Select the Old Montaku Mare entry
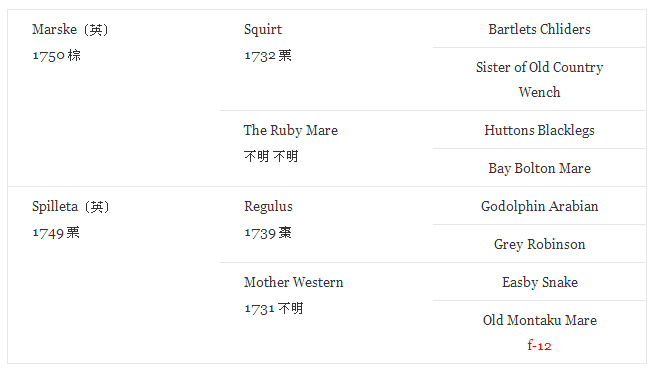 [x=540, y=320]
